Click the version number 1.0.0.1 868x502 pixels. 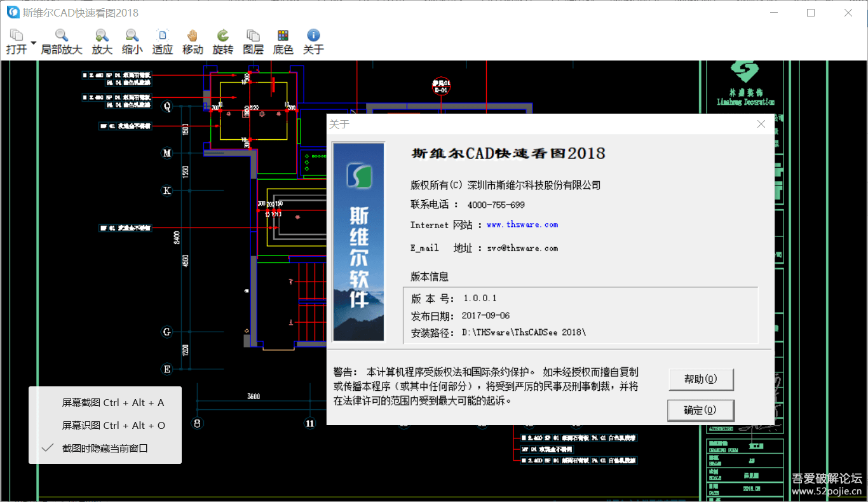pos(480,299)
